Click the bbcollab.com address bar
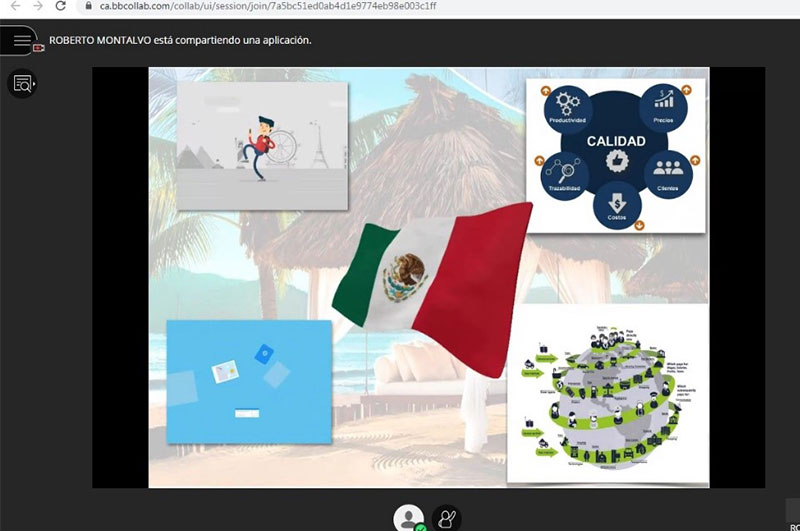Viewport: 800px width, 531px height. click(300, 6)
